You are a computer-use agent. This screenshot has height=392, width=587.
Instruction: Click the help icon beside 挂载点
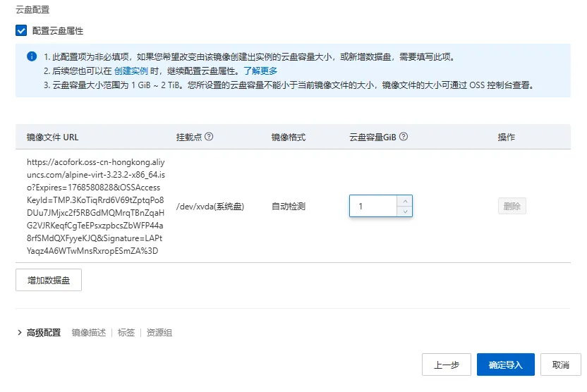pyautogui.click(x=209, y=137)
